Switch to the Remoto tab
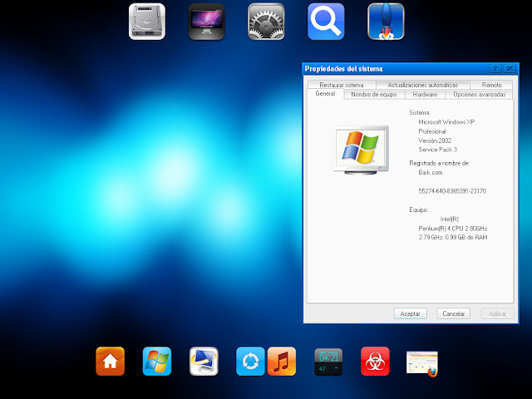This screenshot has width=532, height=399. pyautogui.click(x=491, y=85)
